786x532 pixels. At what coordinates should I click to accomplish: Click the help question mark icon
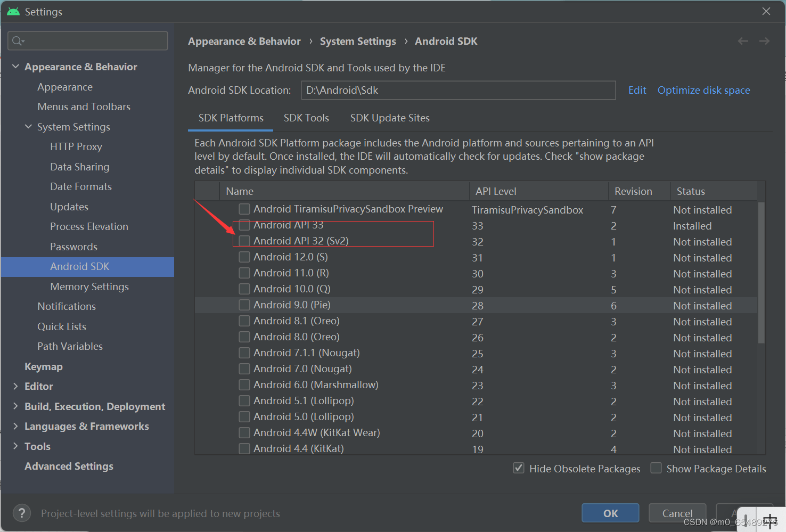point(21,513)
